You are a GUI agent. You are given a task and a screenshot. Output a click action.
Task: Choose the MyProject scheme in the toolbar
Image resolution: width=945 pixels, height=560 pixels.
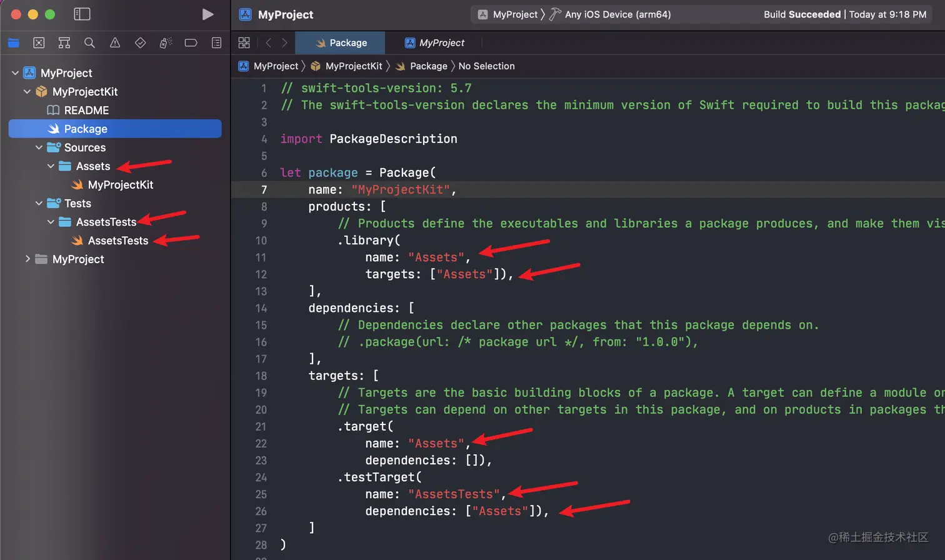click(x=508, y=14)
